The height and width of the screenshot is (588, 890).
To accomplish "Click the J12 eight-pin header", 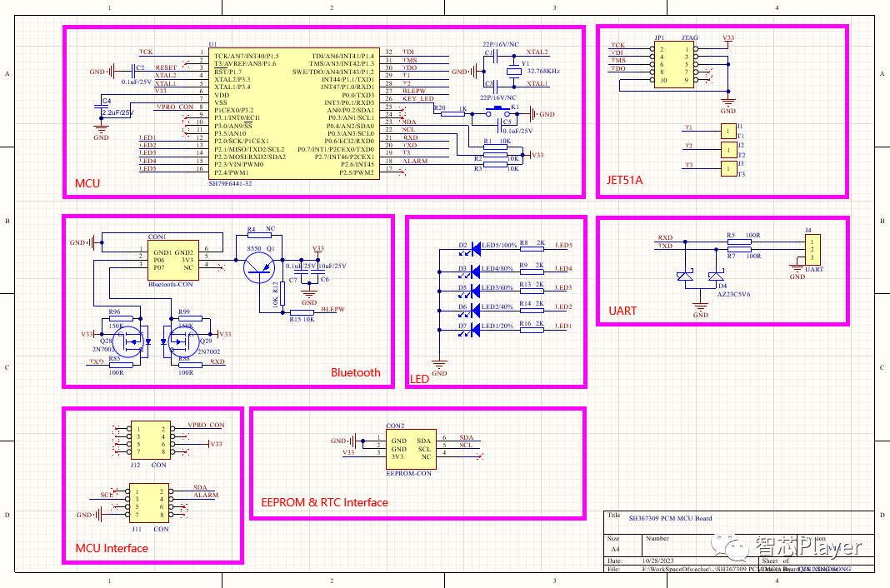I will (149, 441).
